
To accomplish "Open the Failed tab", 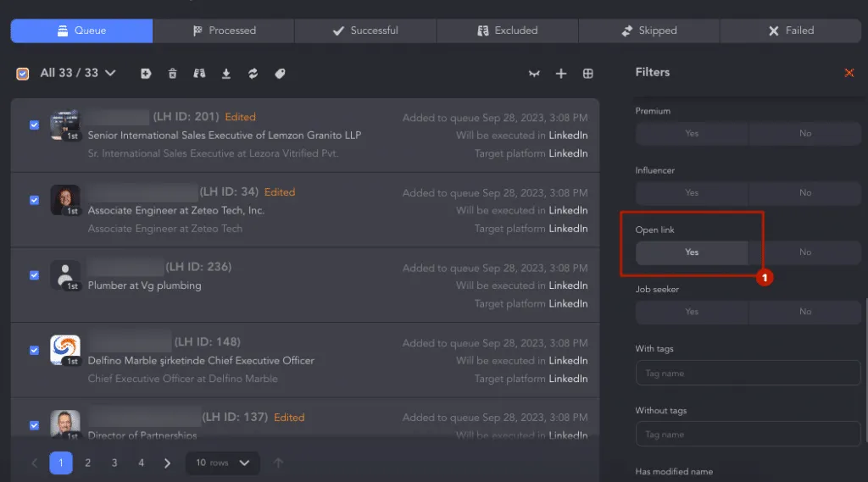I will click(x=791, y=30).
